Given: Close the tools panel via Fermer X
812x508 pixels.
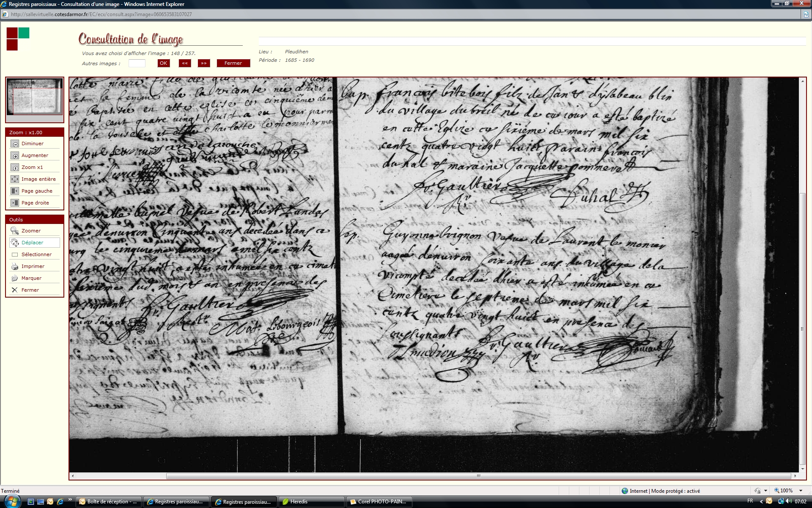Looking at the screenshot, I should (x=15, y=290).
